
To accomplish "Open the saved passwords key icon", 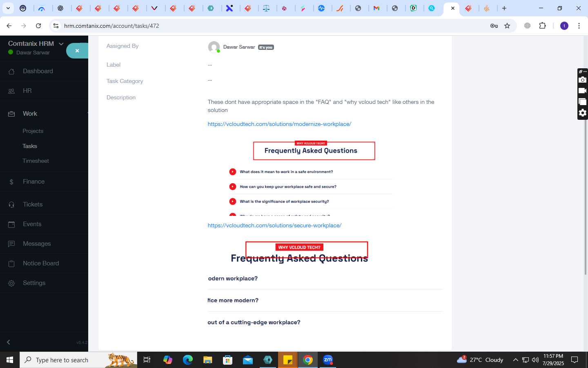I will (494, 26).
